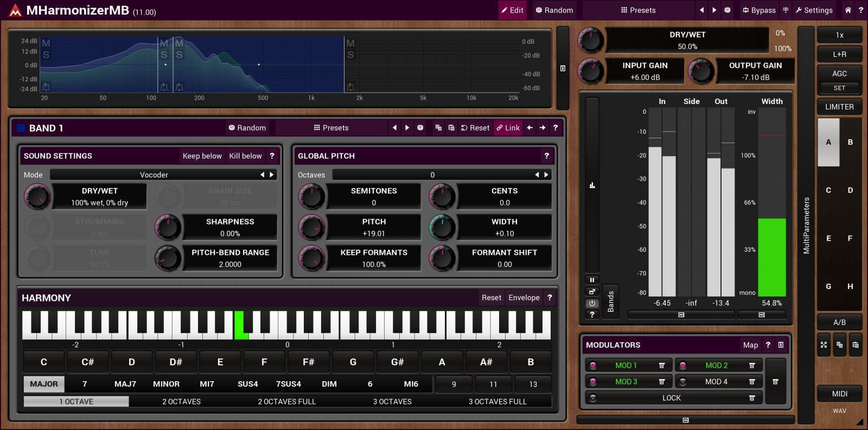This screenshot has width=868, height=430.
Task: Open Sound Settings help icon
Action: [x=272, y=156]
